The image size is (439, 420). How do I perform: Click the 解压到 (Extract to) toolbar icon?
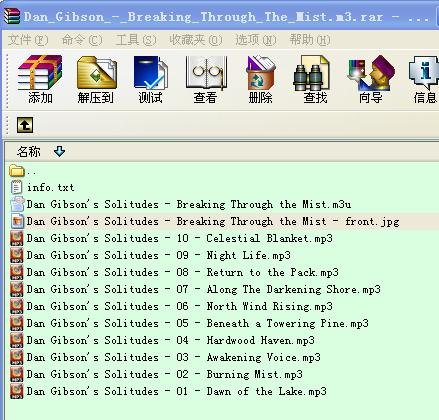point(96,73)
